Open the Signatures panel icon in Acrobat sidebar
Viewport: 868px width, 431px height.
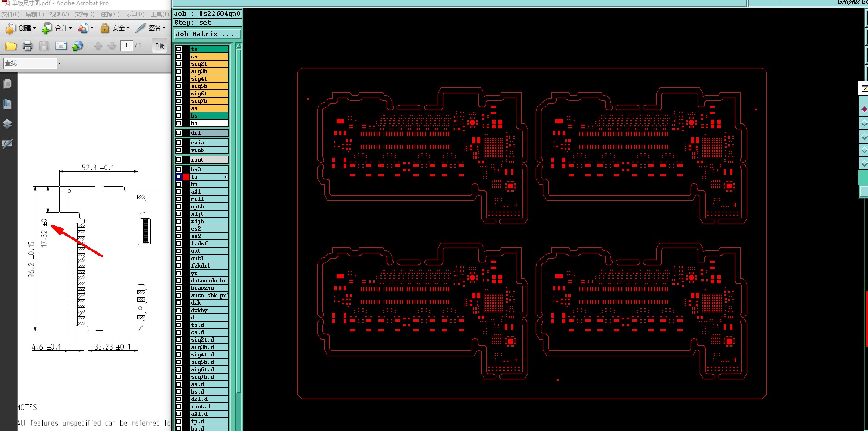(7, 144)
